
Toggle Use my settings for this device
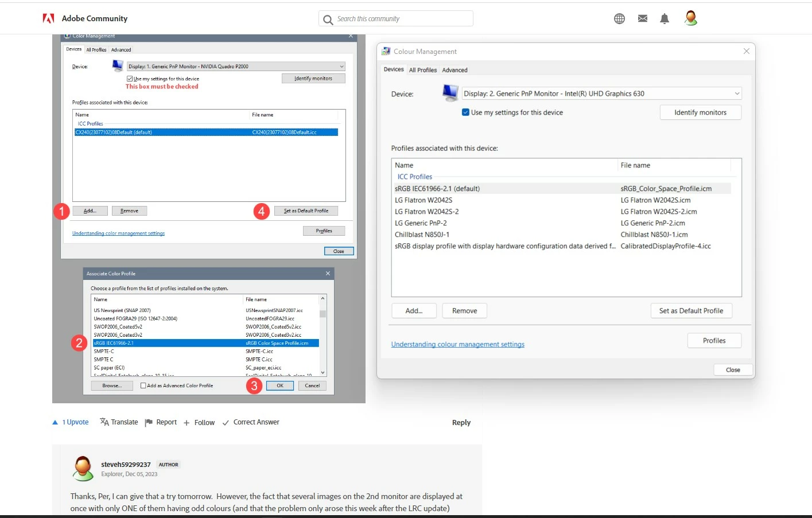coord(465,112)
